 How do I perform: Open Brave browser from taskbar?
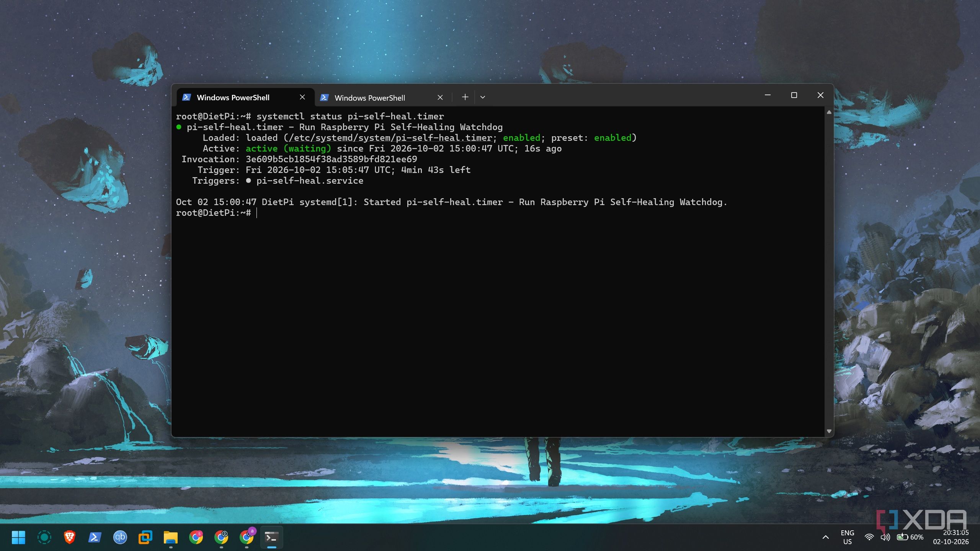click(x=69, y=537)
